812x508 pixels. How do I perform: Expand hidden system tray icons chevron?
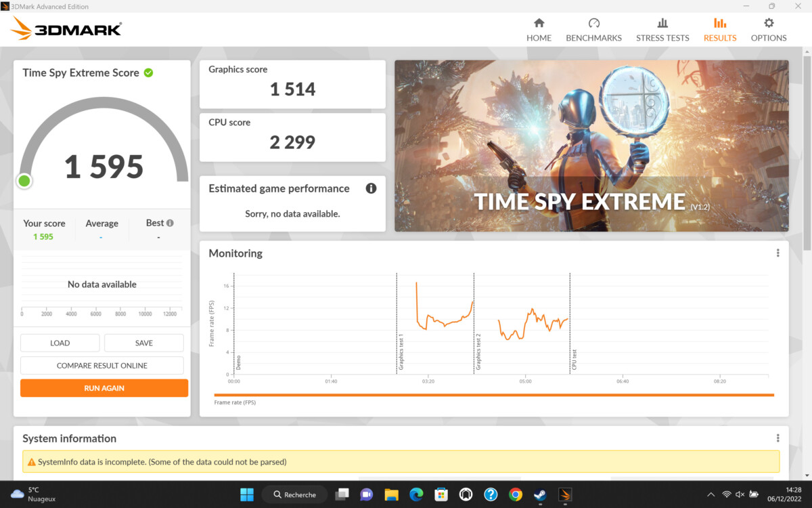(710, 494)
